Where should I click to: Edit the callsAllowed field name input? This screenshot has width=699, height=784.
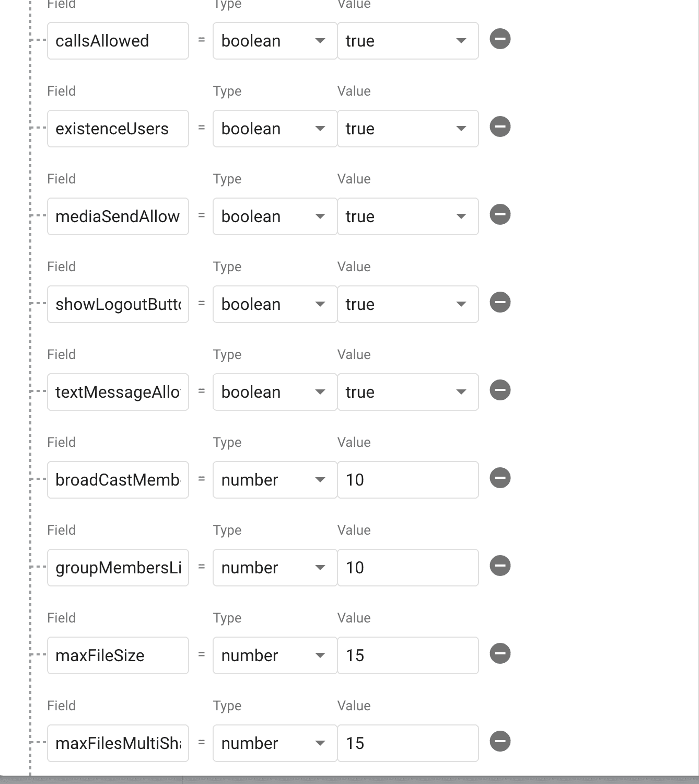(x=118, y=41)
